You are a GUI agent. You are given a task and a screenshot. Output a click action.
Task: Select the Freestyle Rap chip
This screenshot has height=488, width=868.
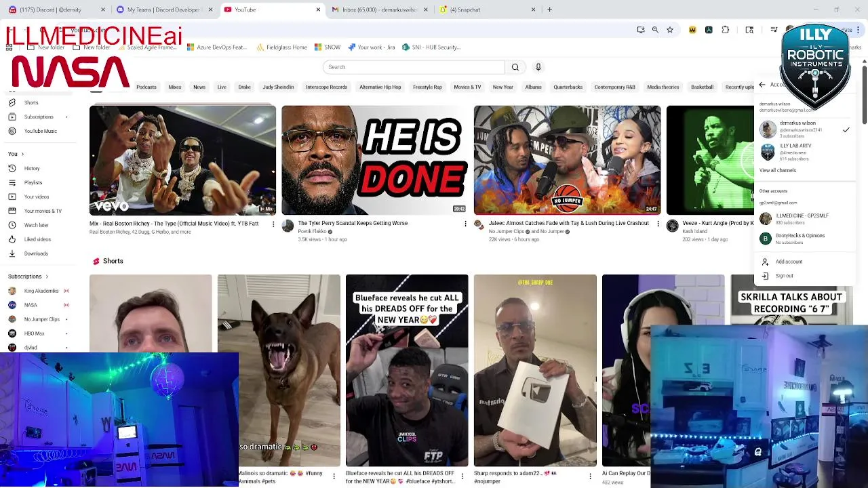[x=427, y=87]
